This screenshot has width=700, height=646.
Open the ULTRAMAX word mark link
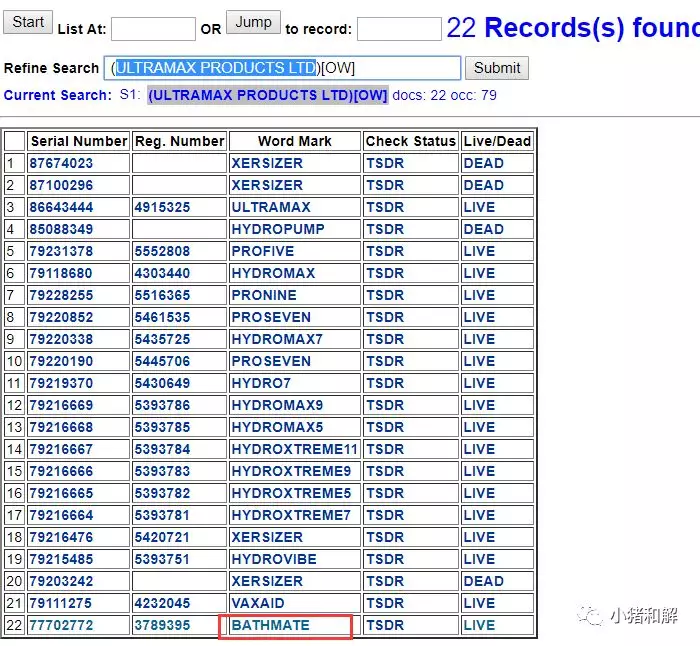pyautogui.click(x=271, y=207)
